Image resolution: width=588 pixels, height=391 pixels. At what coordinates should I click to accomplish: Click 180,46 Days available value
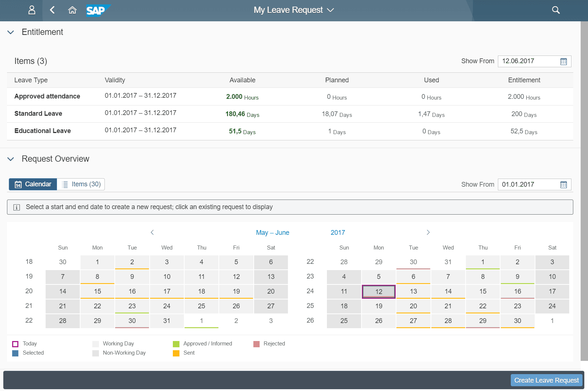(x=242, y=114)
